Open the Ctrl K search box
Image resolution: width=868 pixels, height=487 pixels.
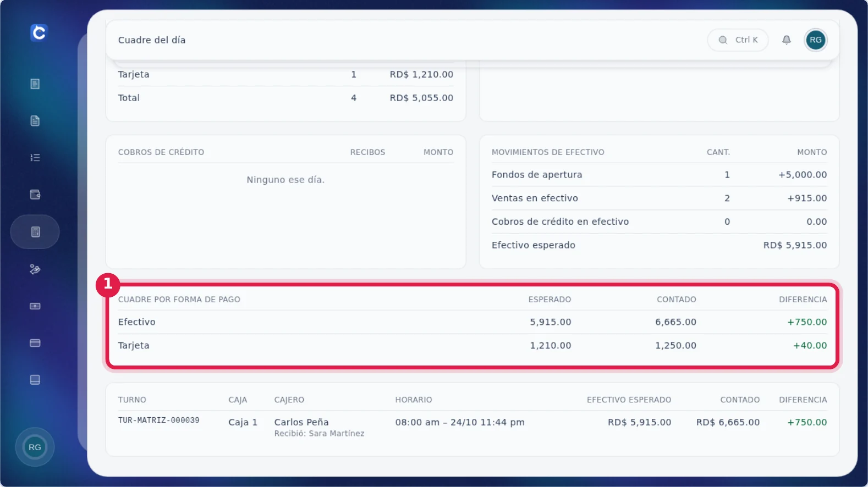(738, 40)
